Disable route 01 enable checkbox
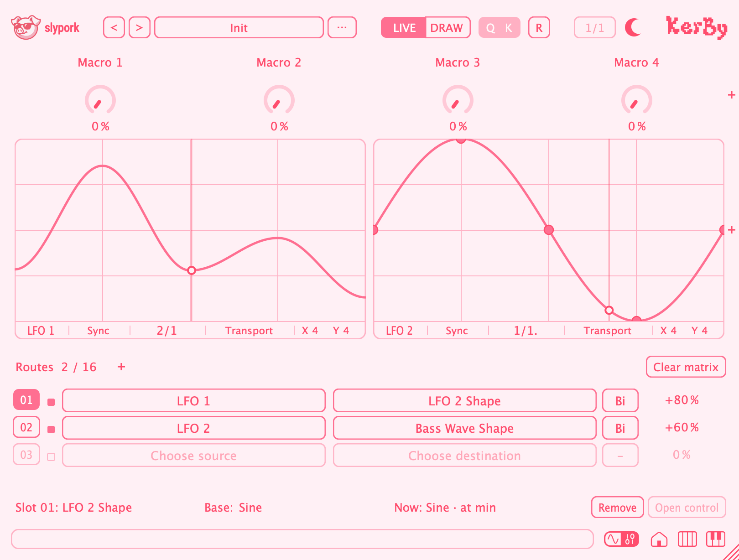This screenshot has width=739, height=560. coord(51,402)
